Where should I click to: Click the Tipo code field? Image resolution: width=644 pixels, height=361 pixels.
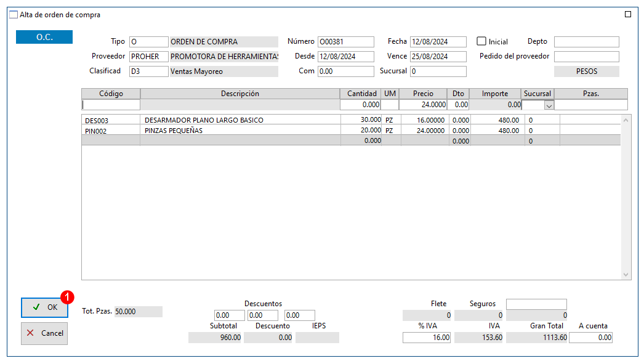(148, 41)
